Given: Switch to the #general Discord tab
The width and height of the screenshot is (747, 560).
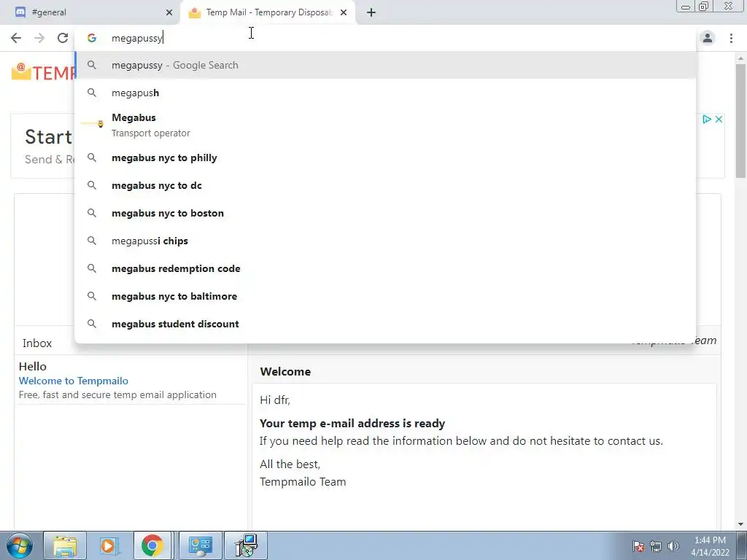Looking at the screenshot, I should pos(89,12).
